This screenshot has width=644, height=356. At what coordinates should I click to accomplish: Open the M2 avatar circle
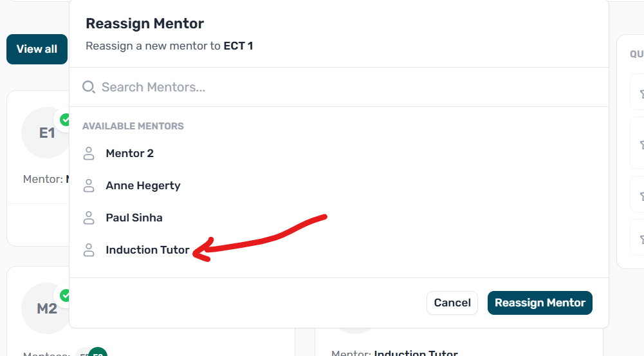click(x=45, y=309)
